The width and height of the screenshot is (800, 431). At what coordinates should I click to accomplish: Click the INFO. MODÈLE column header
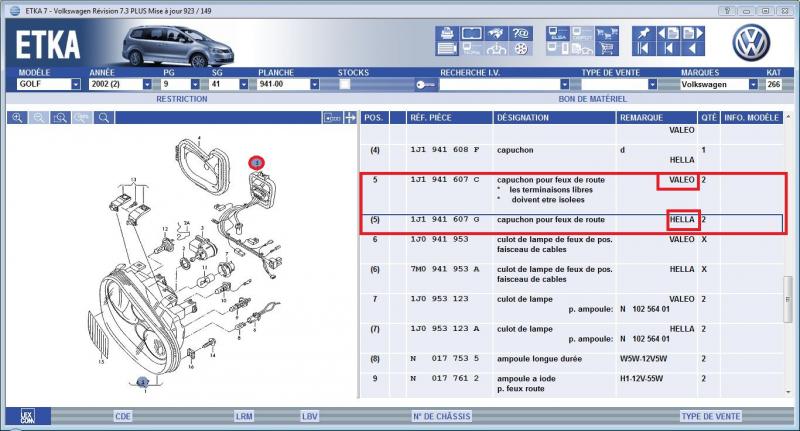tap(752, 118)
